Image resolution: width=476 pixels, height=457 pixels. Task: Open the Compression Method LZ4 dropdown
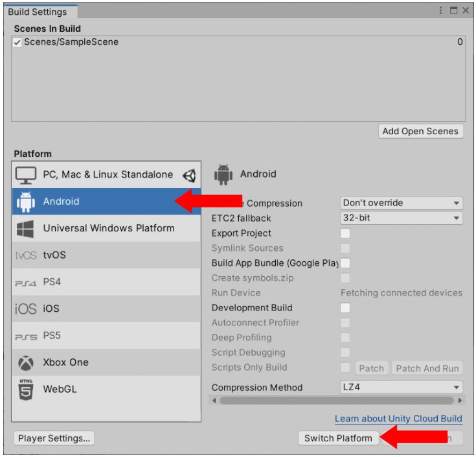[x=402, y=388]
